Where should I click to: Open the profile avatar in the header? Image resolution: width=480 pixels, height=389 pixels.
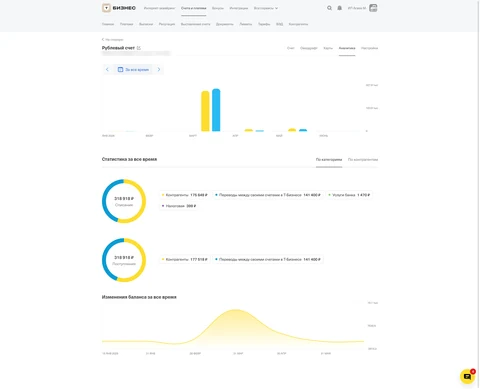[x=373, y=8]
